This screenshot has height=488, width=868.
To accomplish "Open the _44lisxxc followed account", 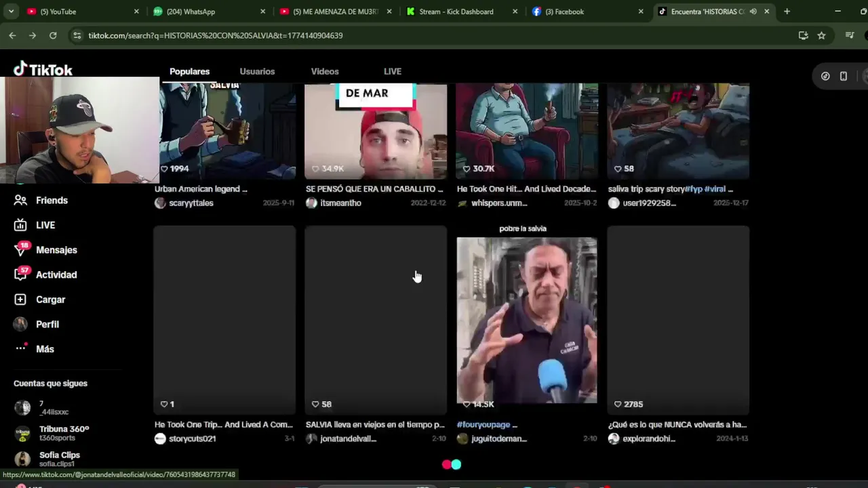I will (x=42, y=407).
